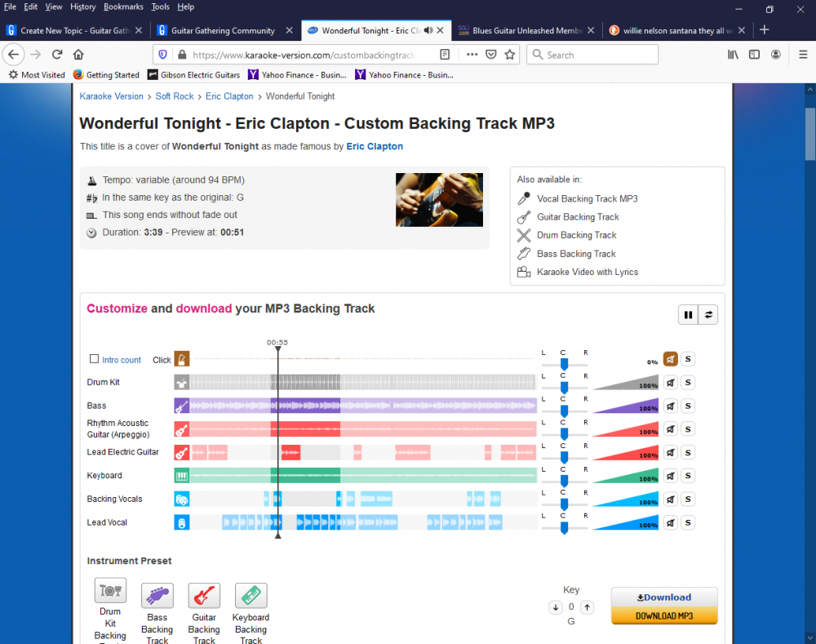This screenshot has width=816, height=644.
Task: Go to the browser home page
Action: [x=78, y=55]
